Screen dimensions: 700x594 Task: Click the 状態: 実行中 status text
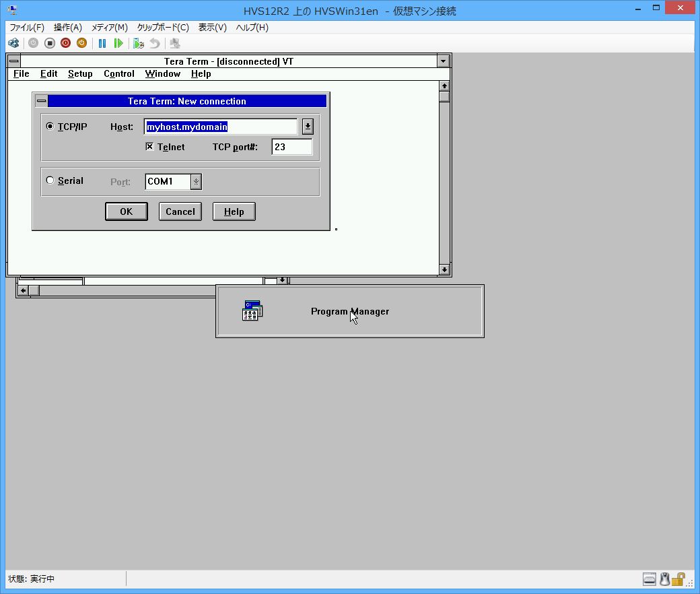pyautogui.click(x=31, y=579)
